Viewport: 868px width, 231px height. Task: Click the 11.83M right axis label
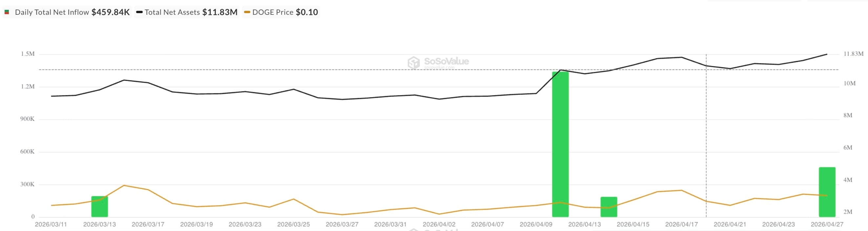[853, 54]
